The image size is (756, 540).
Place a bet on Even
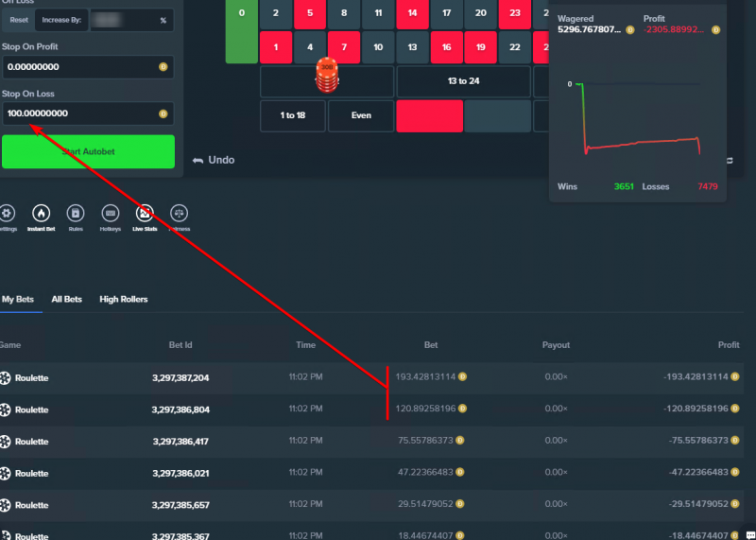pyautogui.click(x=361, y=115)
